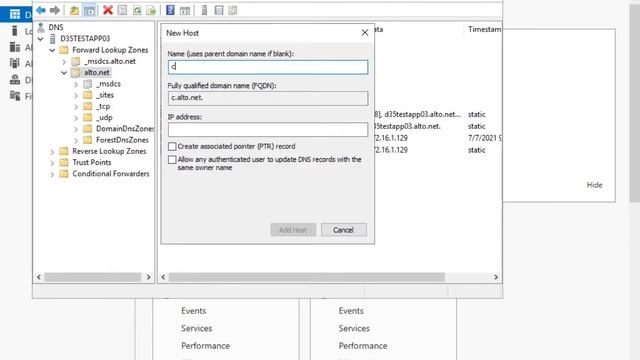Click the records pane horizontal scrollbar thumb
Image resolution: width=640 pixels, height=360 pixels.
tap(307, 277)
